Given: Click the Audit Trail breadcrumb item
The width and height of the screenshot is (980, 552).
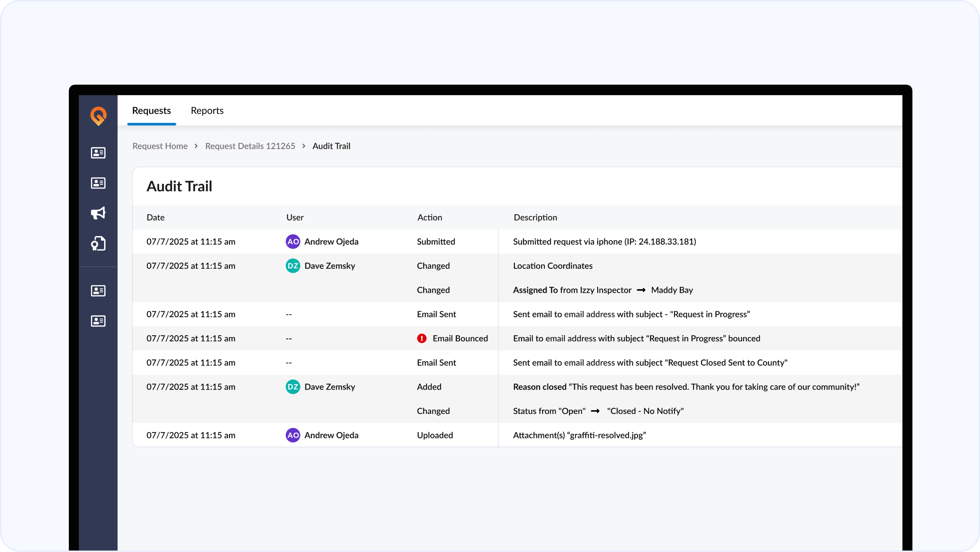Looking at the screenshot, I should tap(331, 146).
